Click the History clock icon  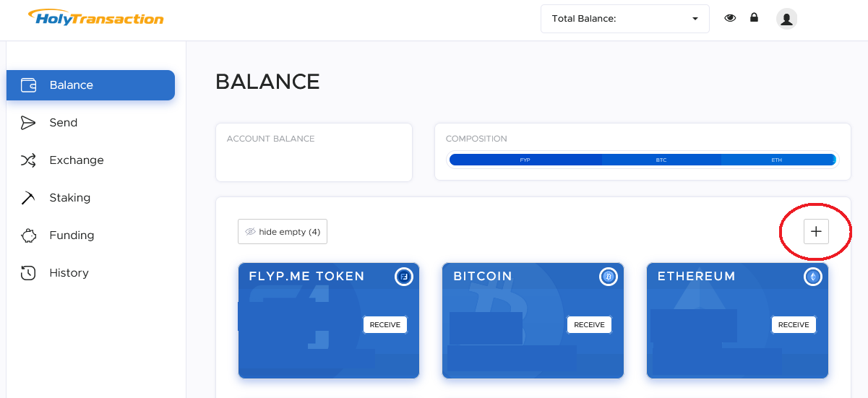coord(28,273)
